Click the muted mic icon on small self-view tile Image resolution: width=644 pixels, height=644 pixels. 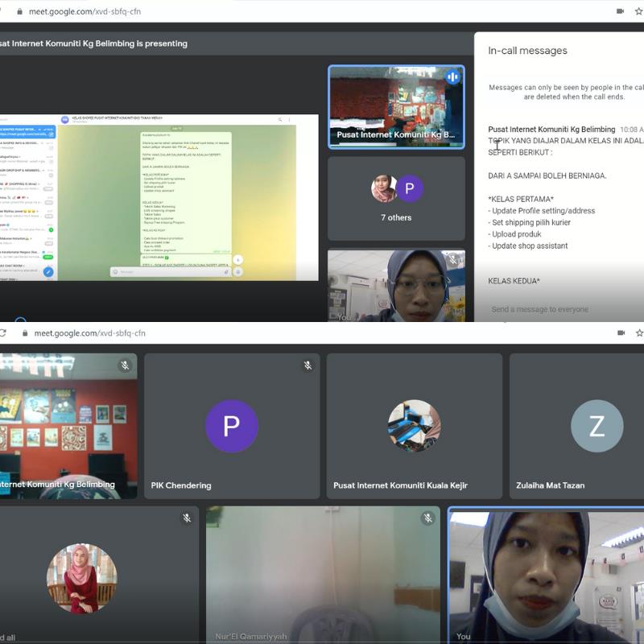[x=452, y=259]
